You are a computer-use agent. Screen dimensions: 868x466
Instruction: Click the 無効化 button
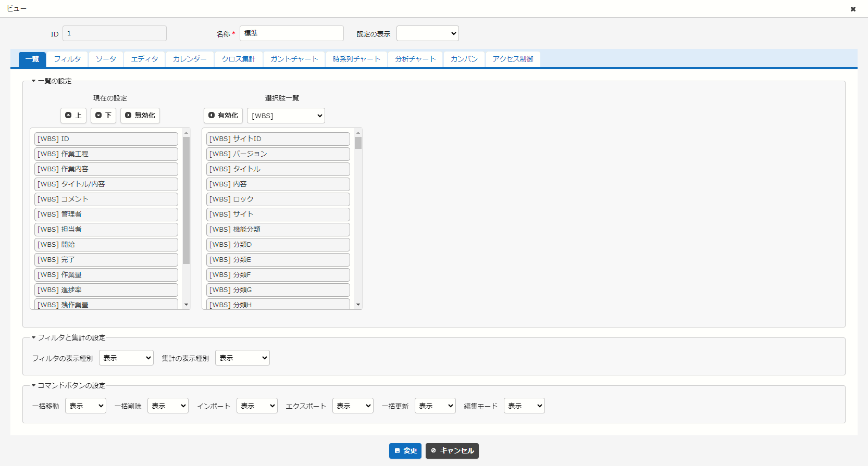pyautogui.click(x=140, y=116)
